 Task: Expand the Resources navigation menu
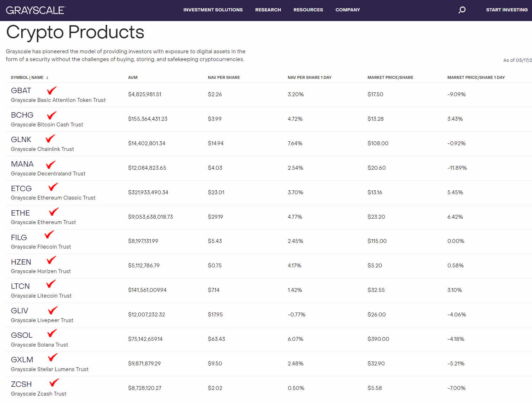click(x=308, y=10)
